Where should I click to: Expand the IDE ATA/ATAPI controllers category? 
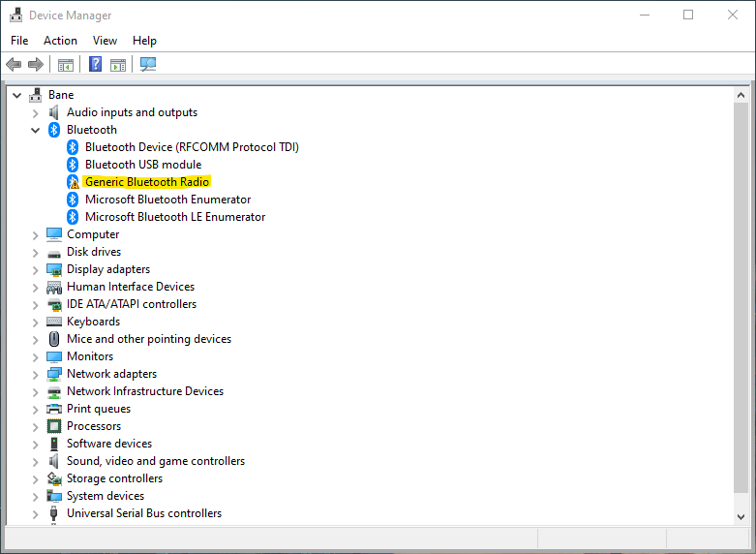point(35,305)
